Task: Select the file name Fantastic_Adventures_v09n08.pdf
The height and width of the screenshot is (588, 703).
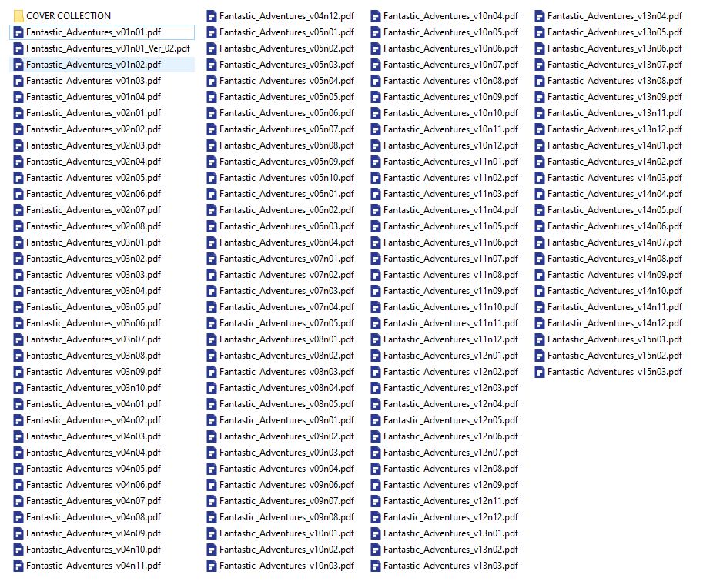Action: (x=286, y=517)
